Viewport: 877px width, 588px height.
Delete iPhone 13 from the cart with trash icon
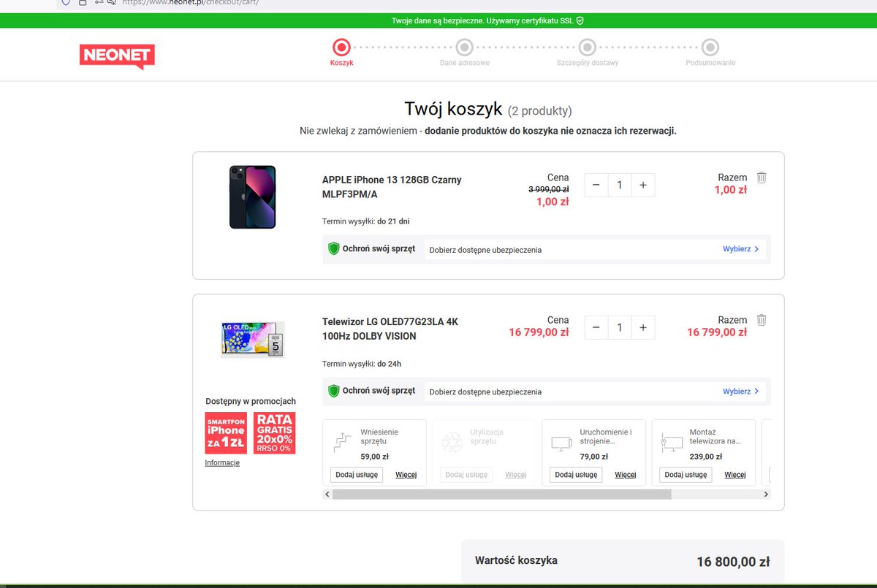762,177
